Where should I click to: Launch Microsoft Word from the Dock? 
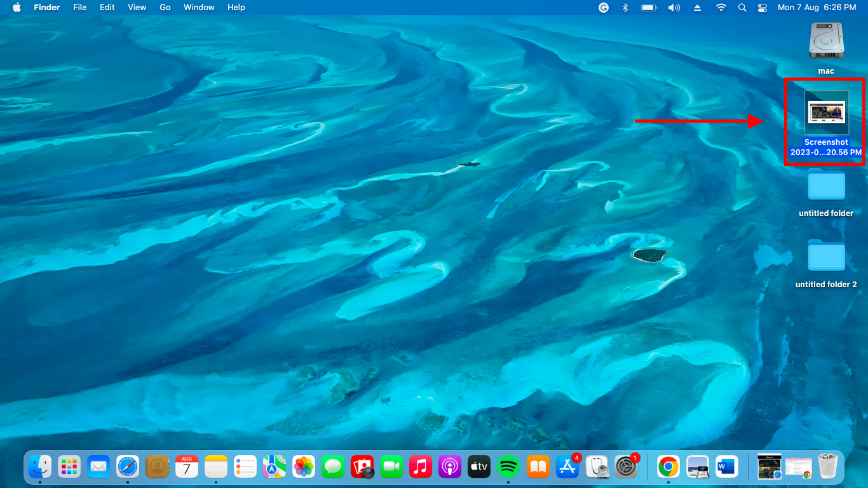click(727, 467)
